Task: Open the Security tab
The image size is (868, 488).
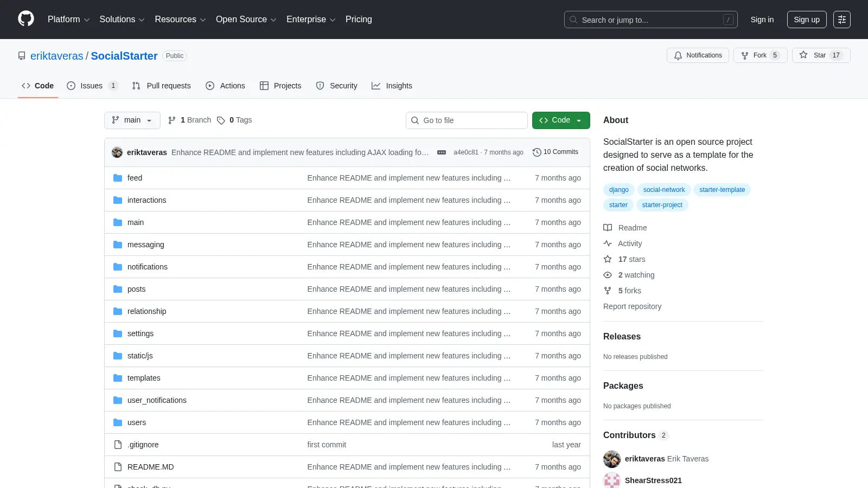Action: coord(336,86)
